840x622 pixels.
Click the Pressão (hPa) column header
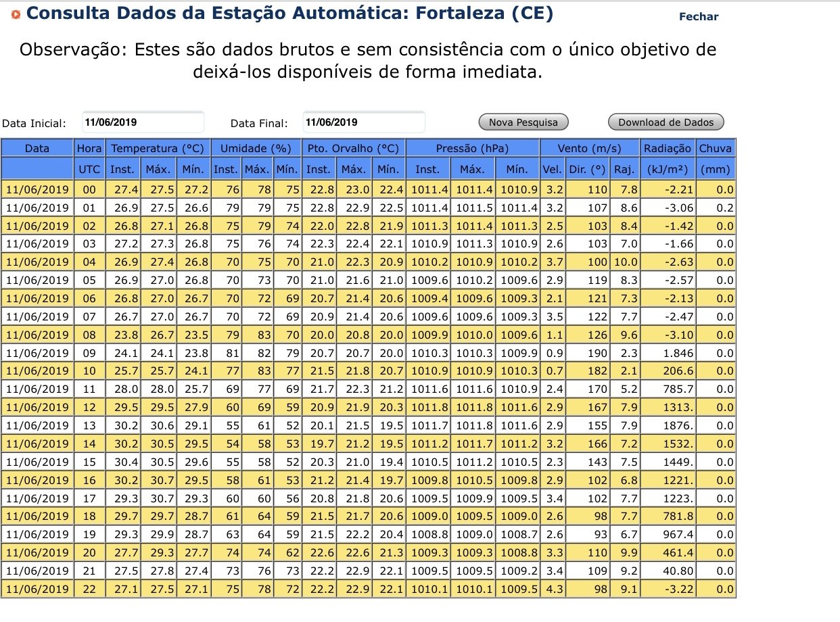pyautogui.click(x=473, y=148)
